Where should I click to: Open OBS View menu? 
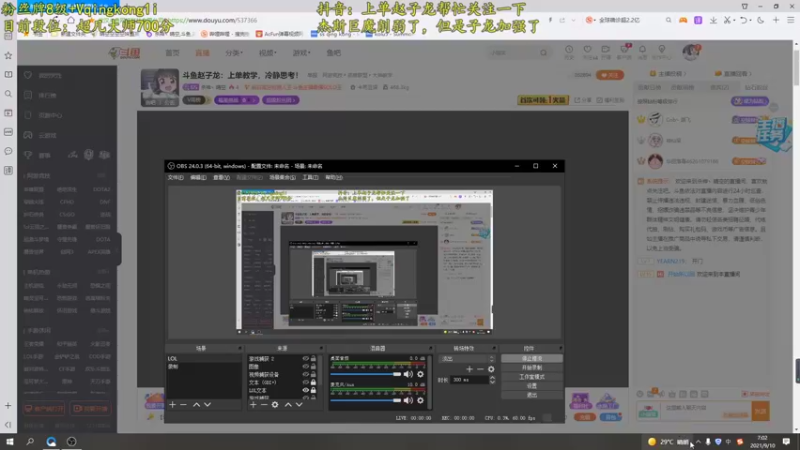221,178
